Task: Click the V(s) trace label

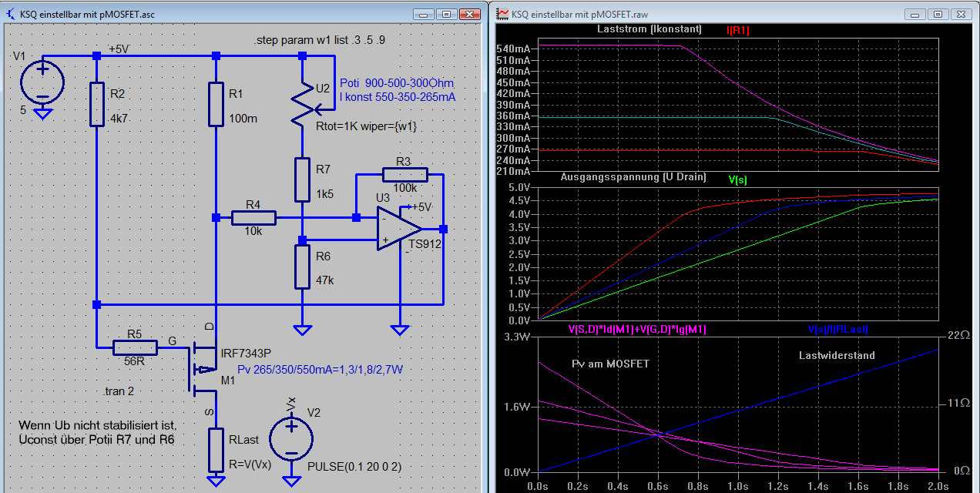Action: click(x=737, y=179)
